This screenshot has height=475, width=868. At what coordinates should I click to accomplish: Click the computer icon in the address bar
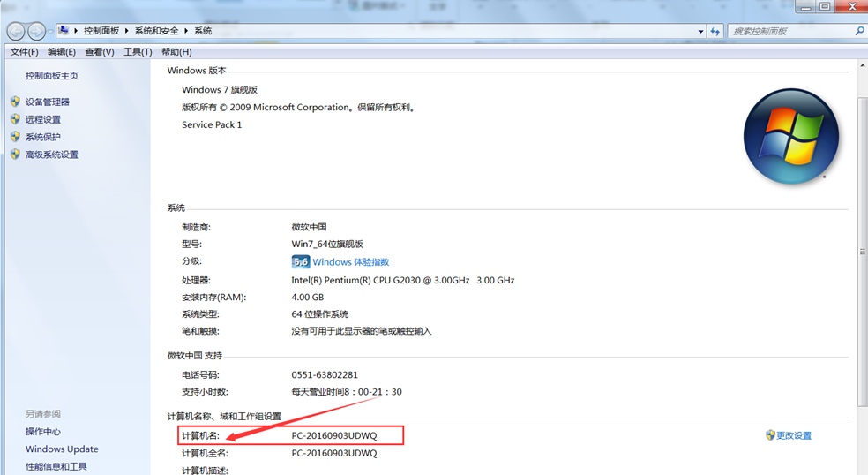pos(64,30)
